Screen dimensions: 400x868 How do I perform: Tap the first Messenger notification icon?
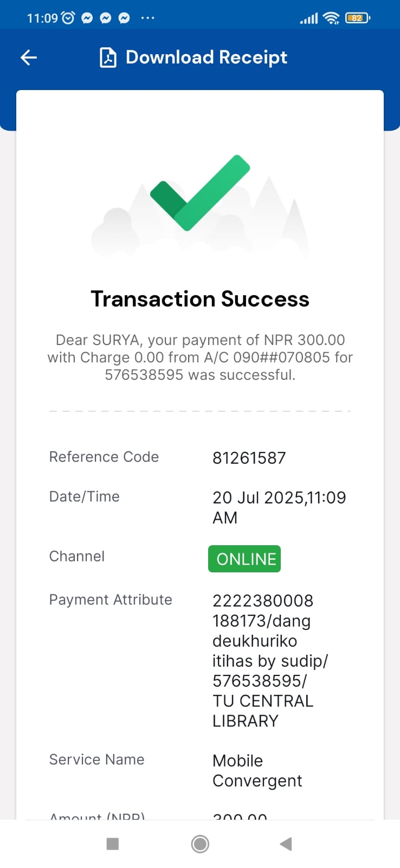[87, 18]
